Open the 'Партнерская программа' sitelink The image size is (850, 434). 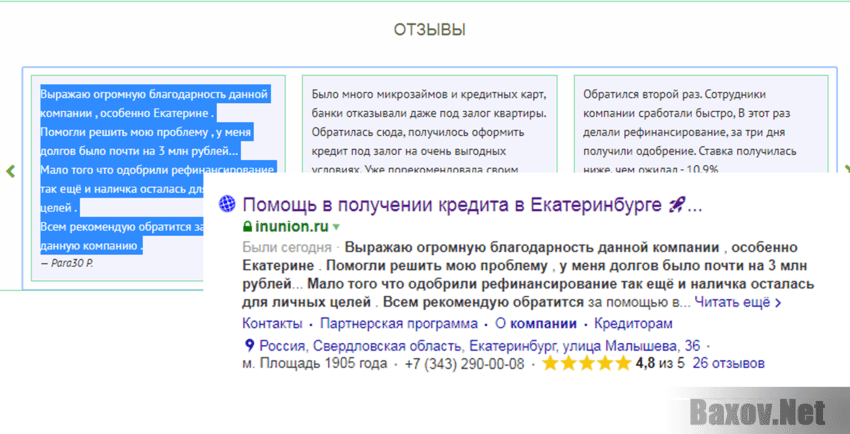click(399, 324)
